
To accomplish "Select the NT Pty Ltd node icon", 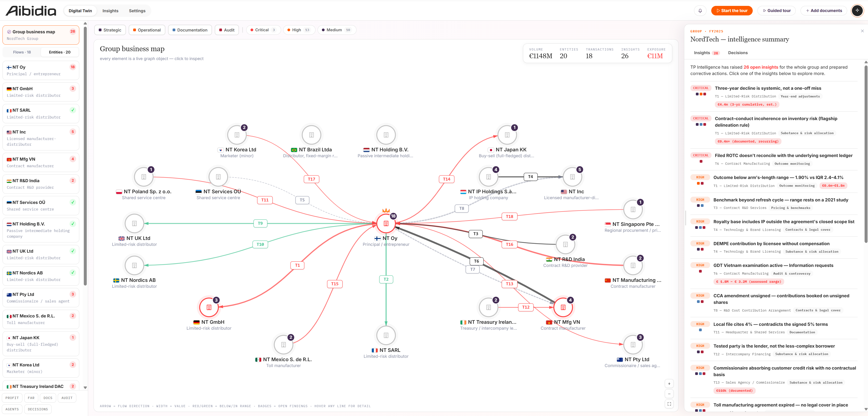I will [x=633, y=345].
